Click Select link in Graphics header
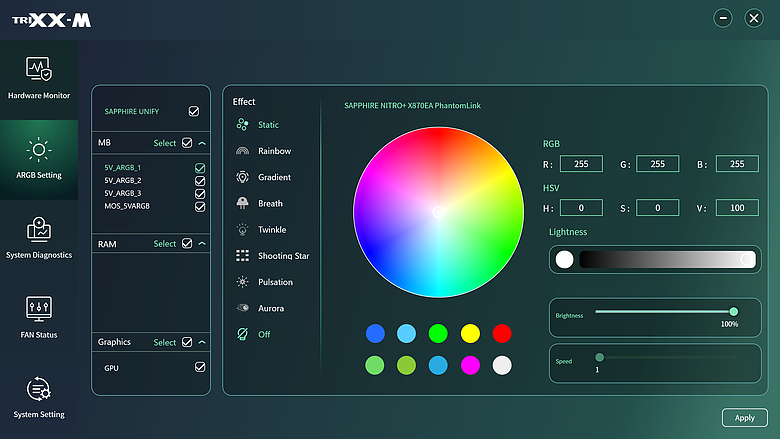Screen dimensions: 780x439 [165, 343]
